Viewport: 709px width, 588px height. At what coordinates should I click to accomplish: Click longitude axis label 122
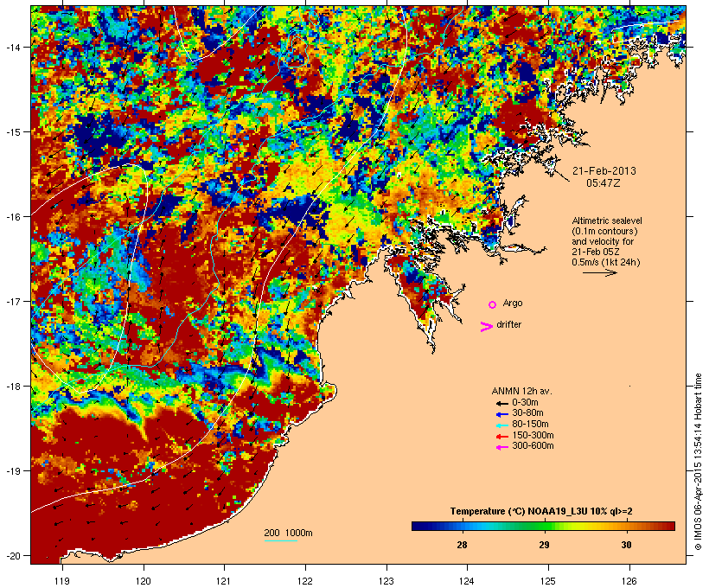click(x=305, y=581)
